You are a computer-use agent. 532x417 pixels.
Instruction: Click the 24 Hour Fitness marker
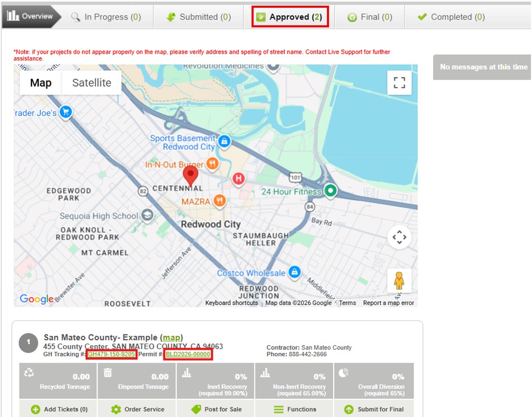[331, 191]
